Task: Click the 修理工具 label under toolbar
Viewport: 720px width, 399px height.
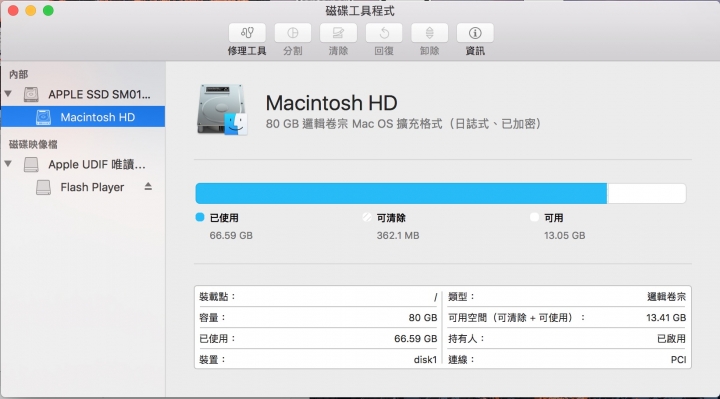Action: click(247, 51)
